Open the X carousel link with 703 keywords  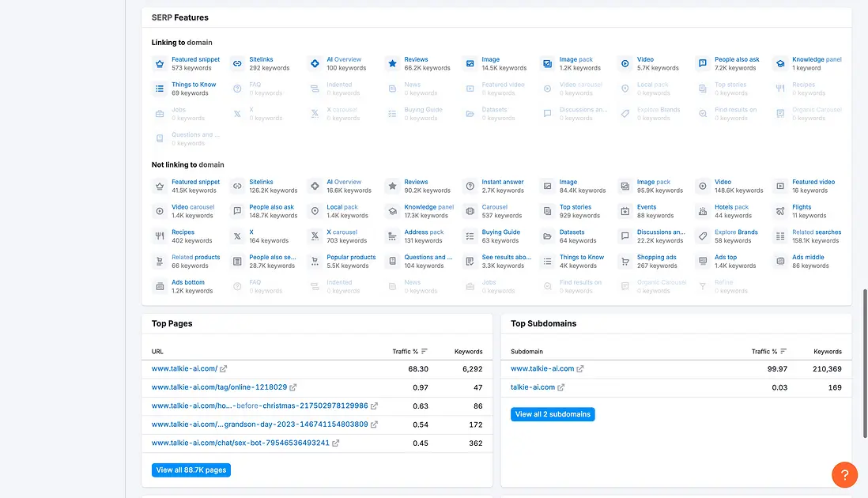342,232
